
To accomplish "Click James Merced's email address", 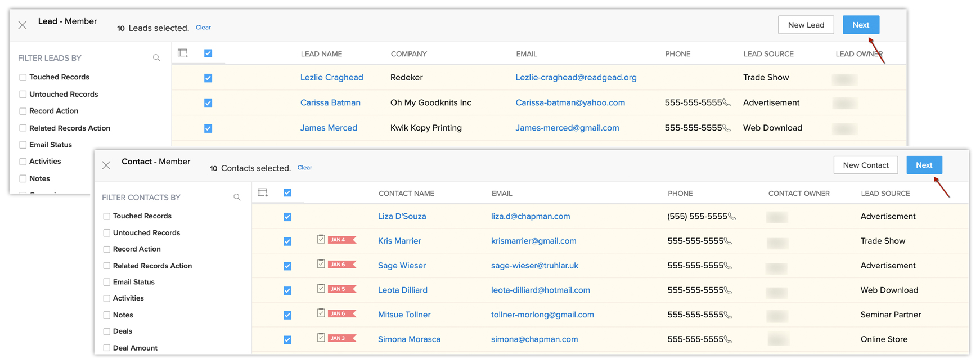I will coord(567,128).
